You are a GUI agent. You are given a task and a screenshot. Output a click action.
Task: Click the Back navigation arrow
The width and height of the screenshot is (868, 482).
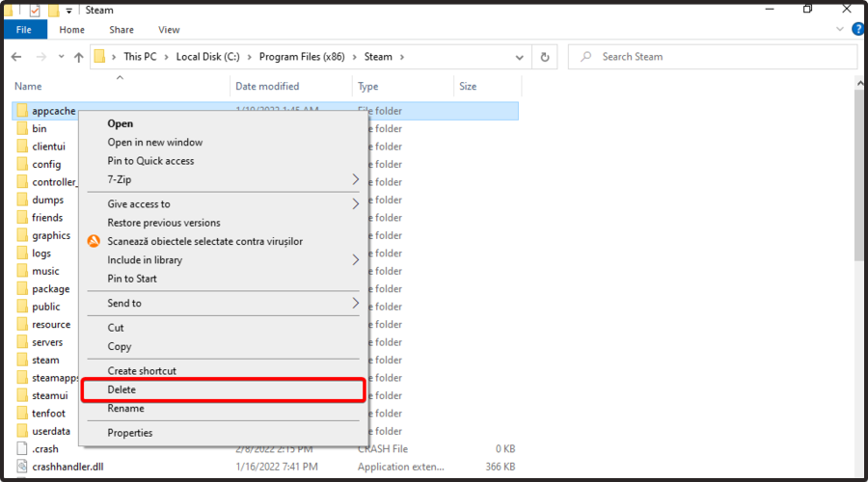(16, 57)
